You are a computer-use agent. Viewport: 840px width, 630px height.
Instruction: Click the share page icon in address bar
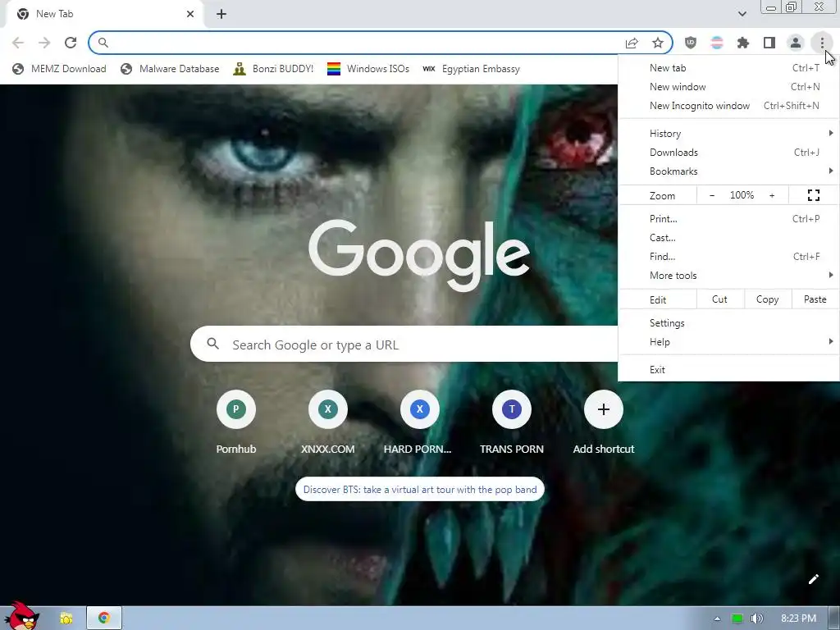pyautogui.click(x=632, y=43)
